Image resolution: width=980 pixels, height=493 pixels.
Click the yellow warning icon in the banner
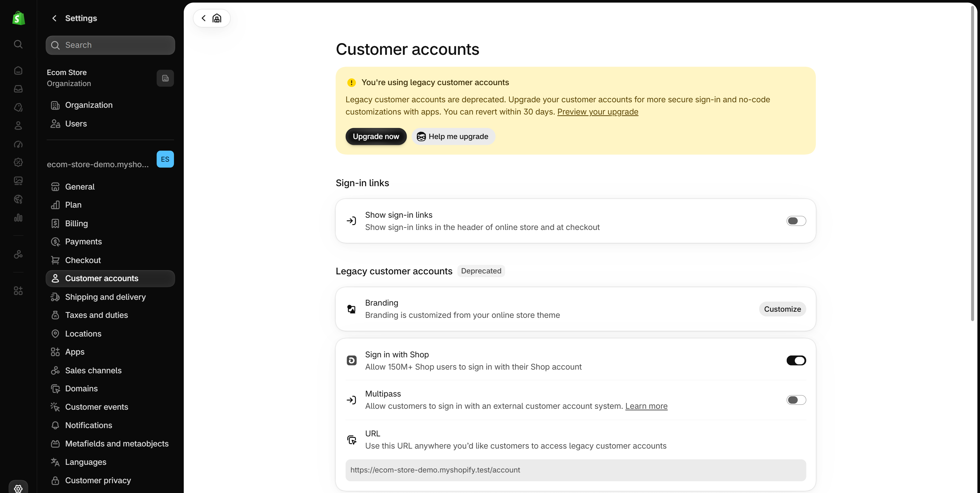pos(352,83)
